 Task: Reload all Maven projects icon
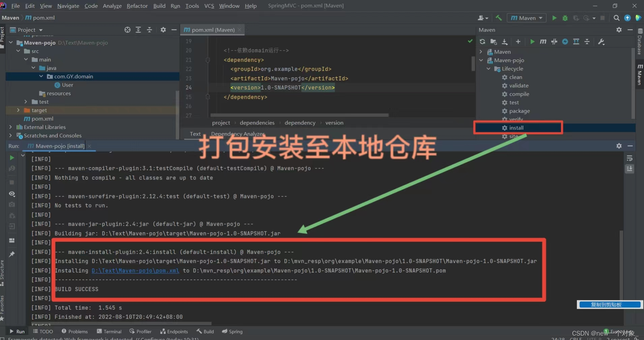(482, 41)
